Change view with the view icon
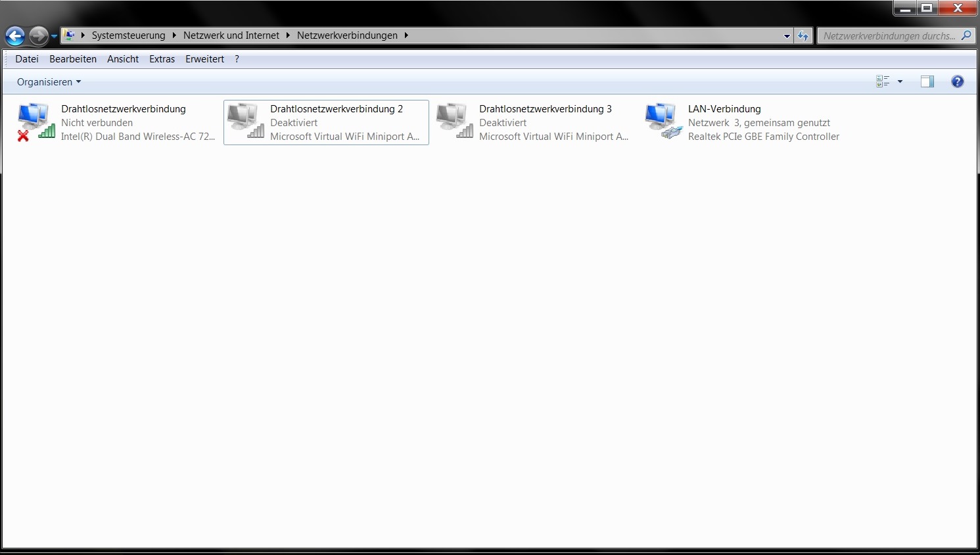The height and width of the screenshot is (555, 980). [x=883, y=81]
